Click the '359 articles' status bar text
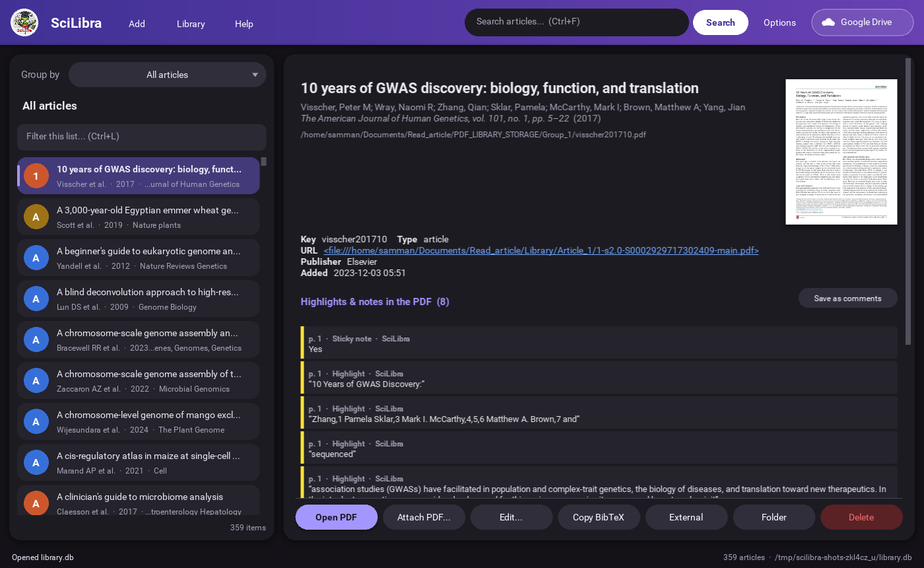 coord(744,557)
